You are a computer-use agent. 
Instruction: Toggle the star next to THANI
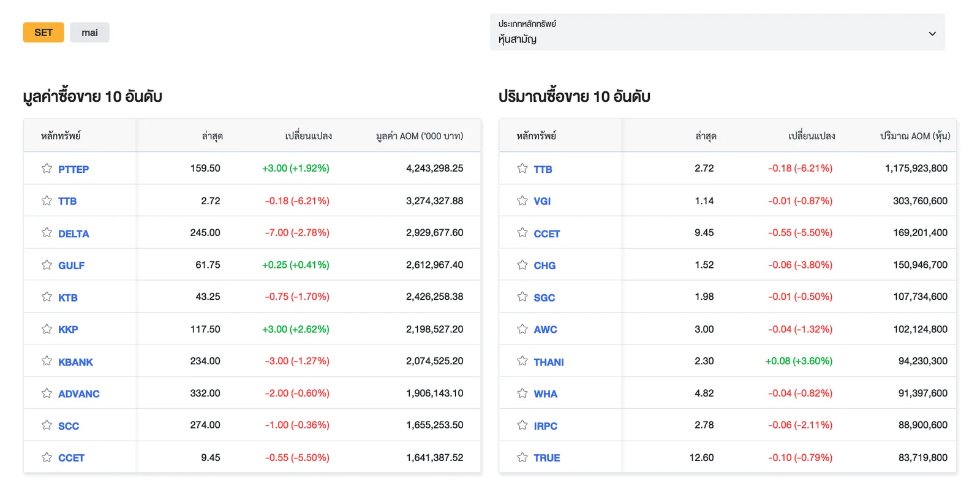522,361
